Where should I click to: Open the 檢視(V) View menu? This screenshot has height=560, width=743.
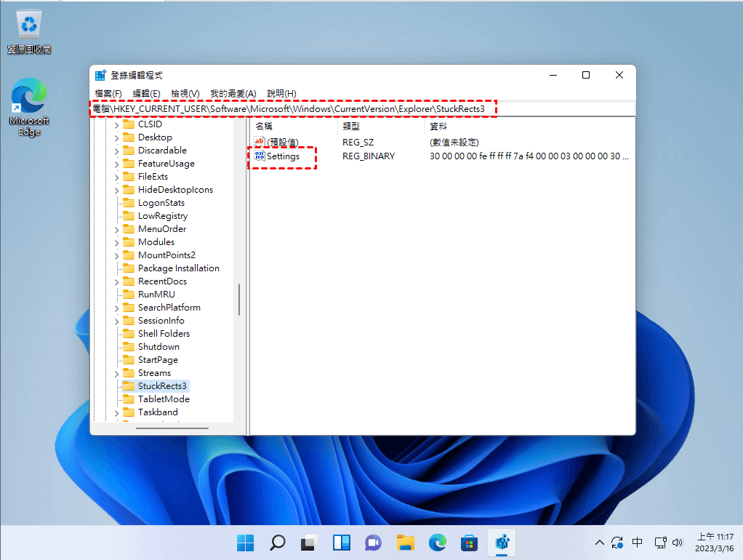point(185,93)
